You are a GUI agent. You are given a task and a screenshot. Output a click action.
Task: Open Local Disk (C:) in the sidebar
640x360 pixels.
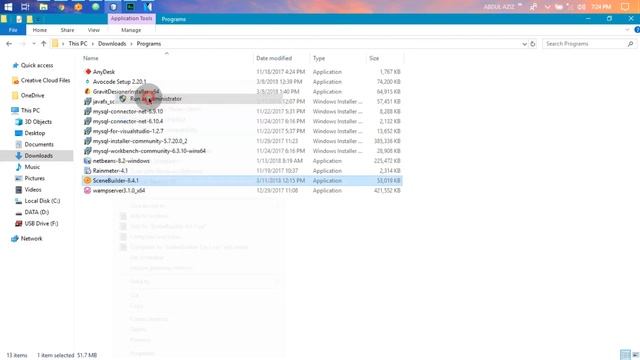pyautogui.click(x=42, y=201)
